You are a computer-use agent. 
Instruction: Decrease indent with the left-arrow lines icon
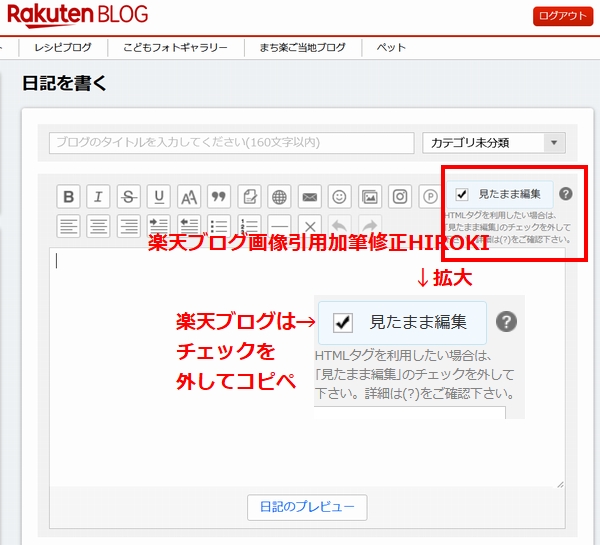click(x=189, y=226)
